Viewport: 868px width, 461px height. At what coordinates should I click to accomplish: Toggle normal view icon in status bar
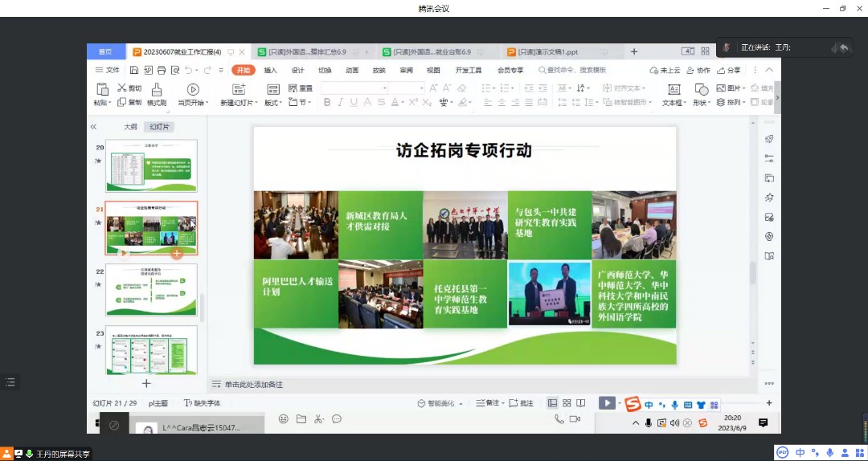552,403
